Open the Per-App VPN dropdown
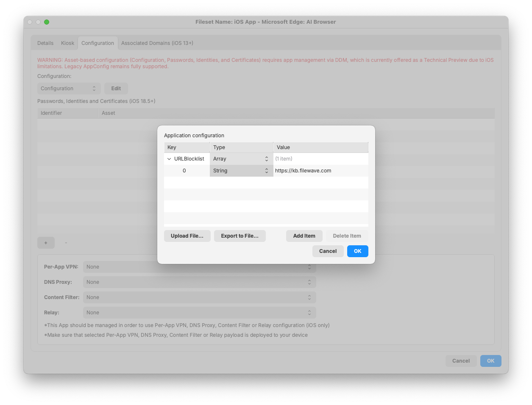The height and width of the screenshot is (405, 532). click(x=199, y=267)
